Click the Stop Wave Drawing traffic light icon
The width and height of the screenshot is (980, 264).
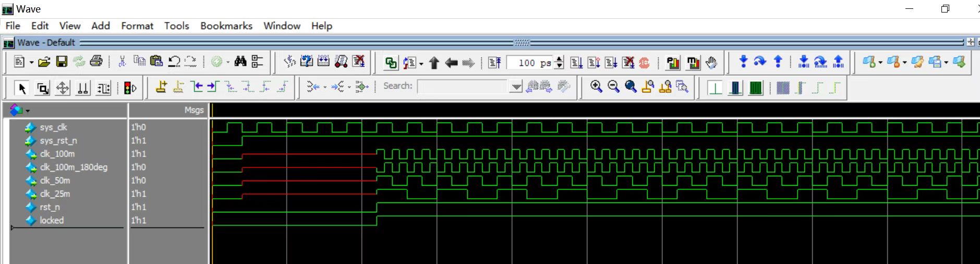130,88
